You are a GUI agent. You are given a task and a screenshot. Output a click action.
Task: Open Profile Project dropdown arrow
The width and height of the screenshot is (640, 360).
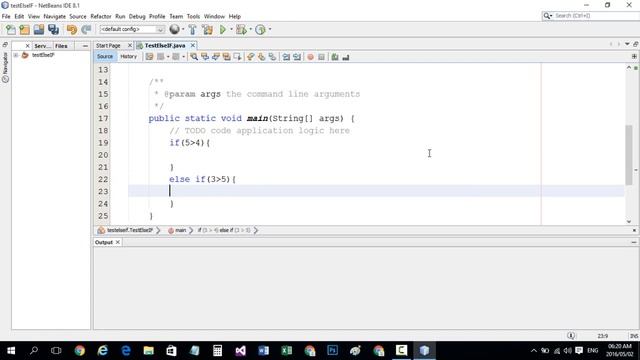pyautogui.click(x=270, y=29)
